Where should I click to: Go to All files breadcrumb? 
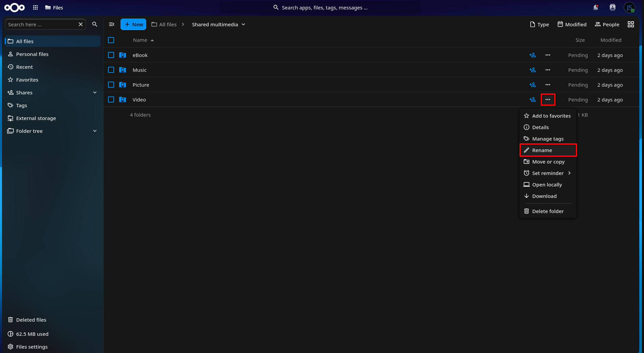[164, 24]
